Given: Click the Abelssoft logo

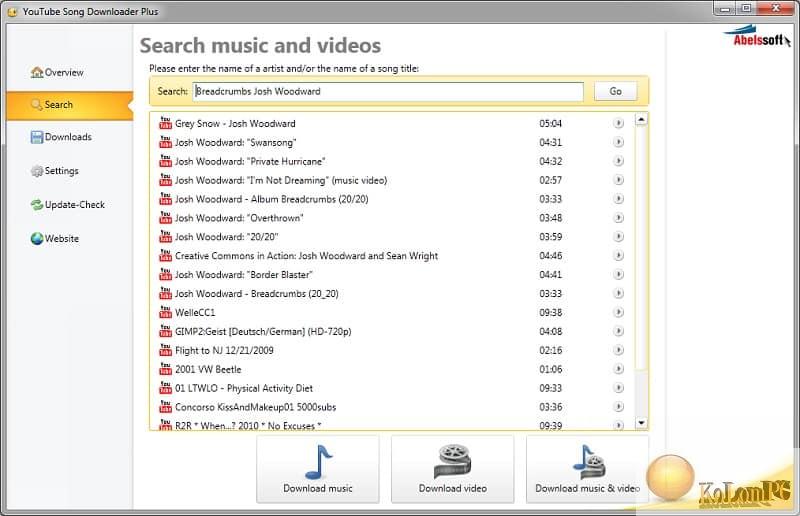Looking at the screenshot, I should click(757, 36).
